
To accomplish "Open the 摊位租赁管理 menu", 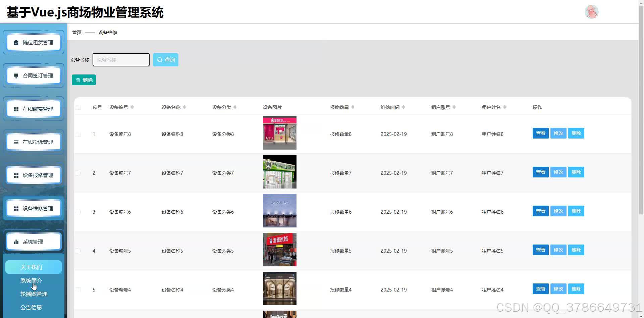I will pyautogui.click(x=34, y=43).
